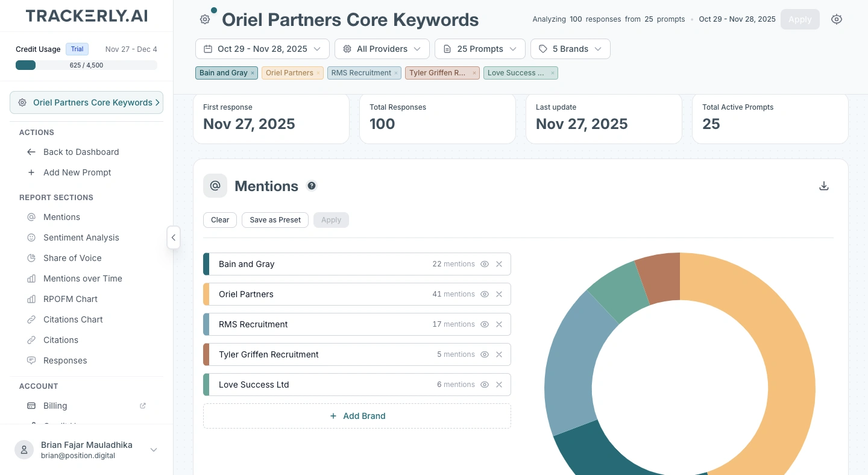
Task: Toggle visibility of Oriel Partners brand
Action: click(484, 294)
